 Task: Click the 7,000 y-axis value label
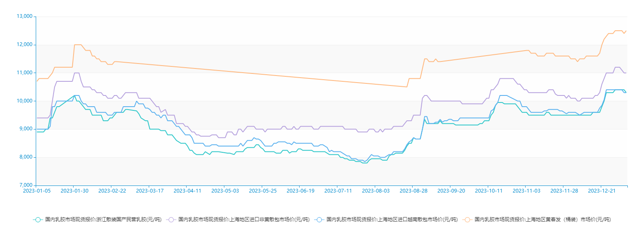(x=26, y=186)
